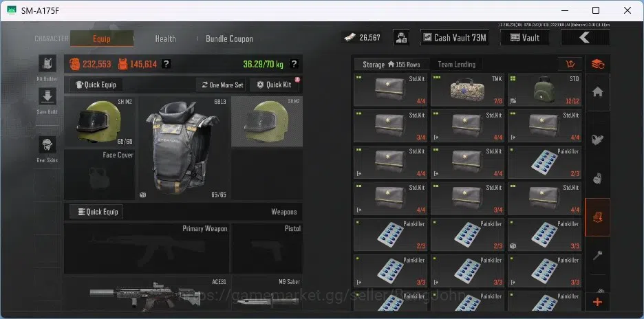This screenshot has width=644, height=319.
Task: Click the question mark beside 145,614 value
Action: [166, 64]
